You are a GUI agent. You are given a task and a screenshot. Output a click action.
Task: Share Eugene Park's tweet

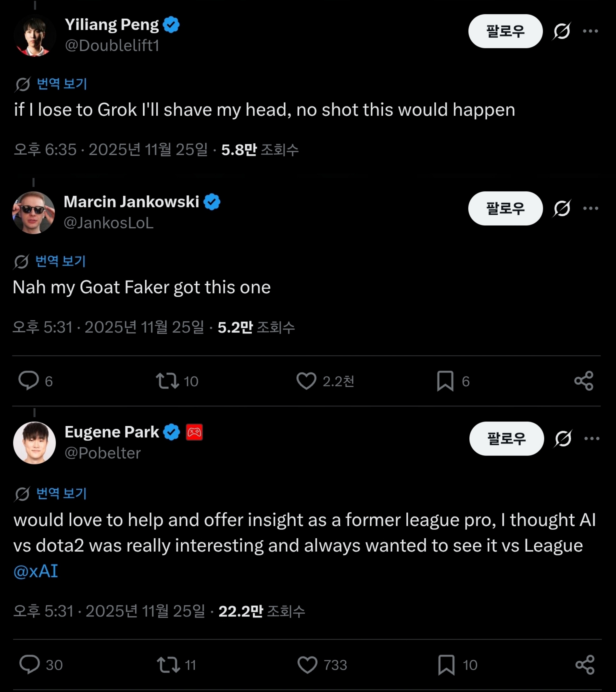[585, 664]
